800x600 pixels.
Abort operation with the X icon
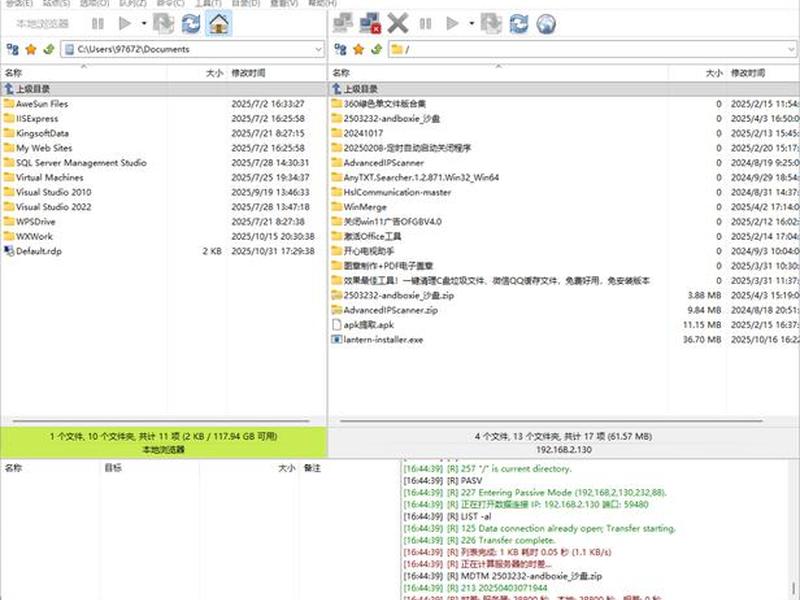tap(398, 23)
